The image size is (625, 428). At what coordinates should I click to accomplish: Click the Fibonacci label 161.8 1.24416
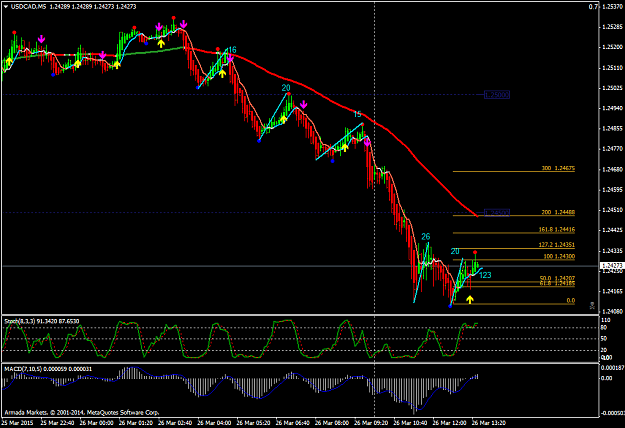(557, 229)
